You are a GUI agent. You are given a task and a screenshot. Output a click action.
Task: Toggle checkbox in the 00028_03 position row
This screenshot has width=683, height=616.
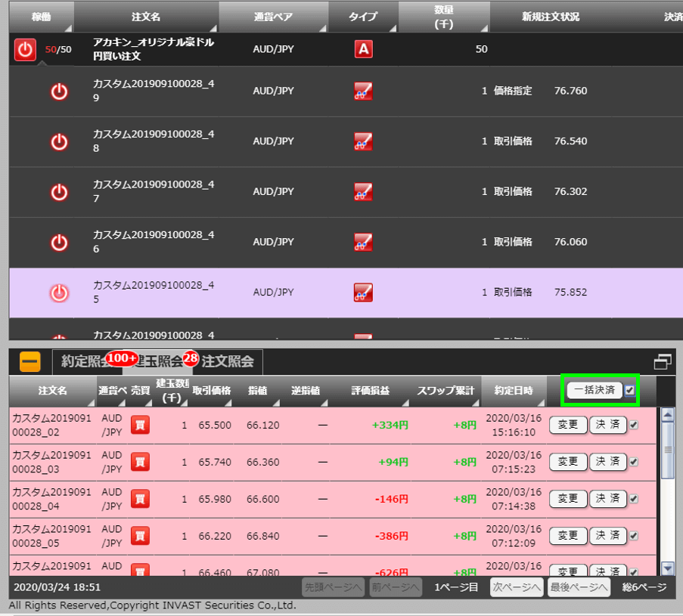633,462
